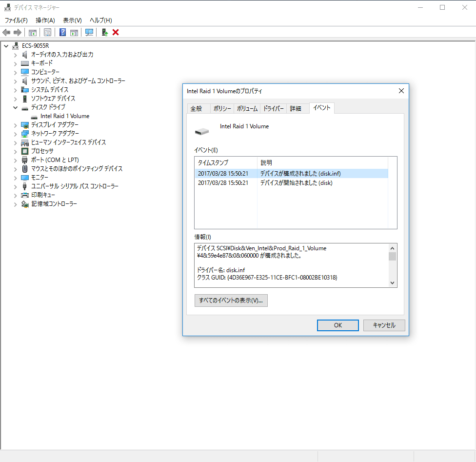The image size is (476, 462).
Task: Toggle the console tree pane icon
Action: tap(33, 32)
